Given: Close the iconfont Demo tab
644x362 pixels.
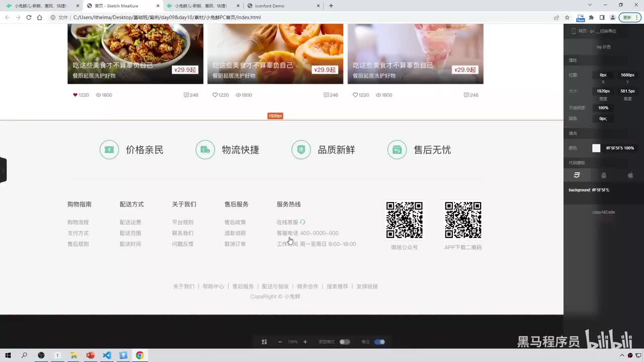Looking at the screenshot, I should (318, 6).
